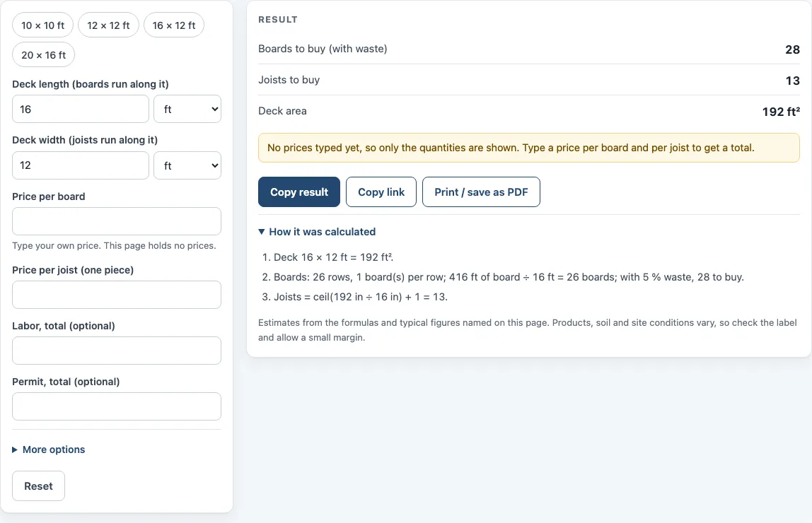812x523 pixels.
Task: Click the 'Joists = ceil(192 in ÷ 16 in)' step
Action: pos(361,297)
